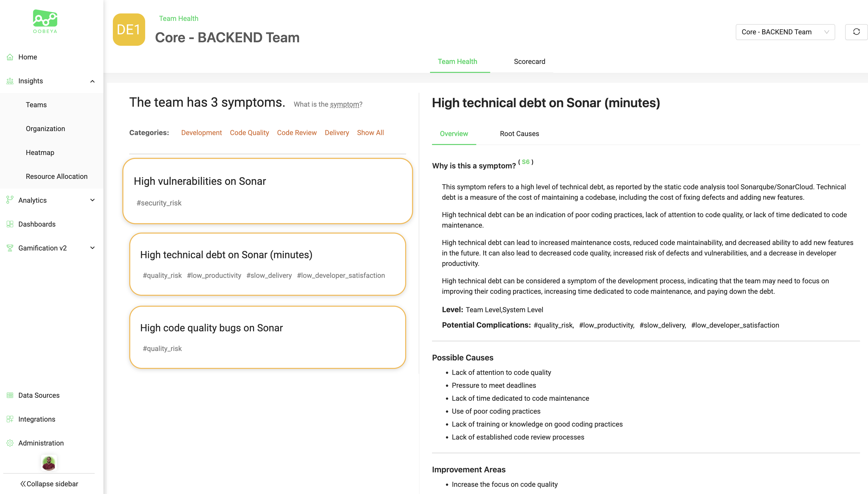Switch to the Scorecard tab
The height and width of the screenshot is (494, 868).
tap(529, 61)
